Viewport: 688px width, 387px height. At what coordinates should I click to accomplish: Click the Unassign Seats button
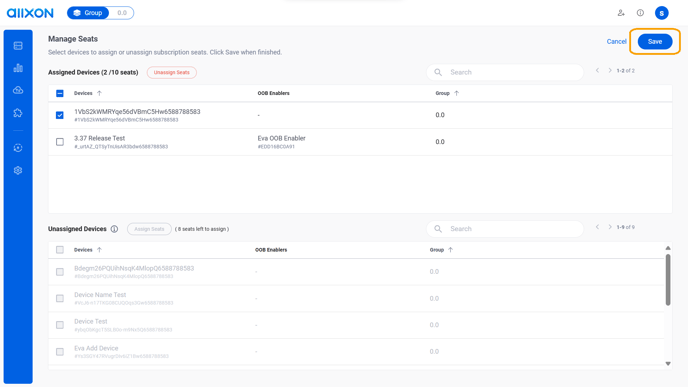[x=172, y=72]
